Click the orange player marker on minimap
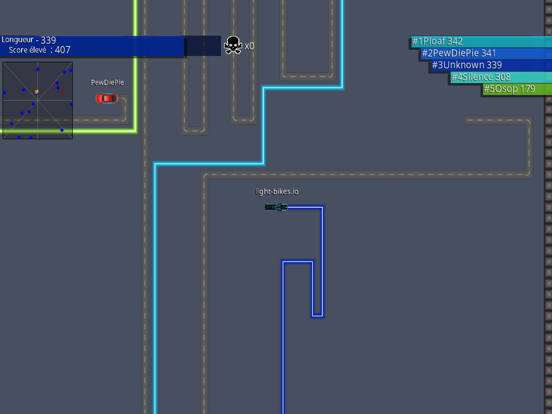The width and height of the screenshot is (552, 414). (37, 92)
